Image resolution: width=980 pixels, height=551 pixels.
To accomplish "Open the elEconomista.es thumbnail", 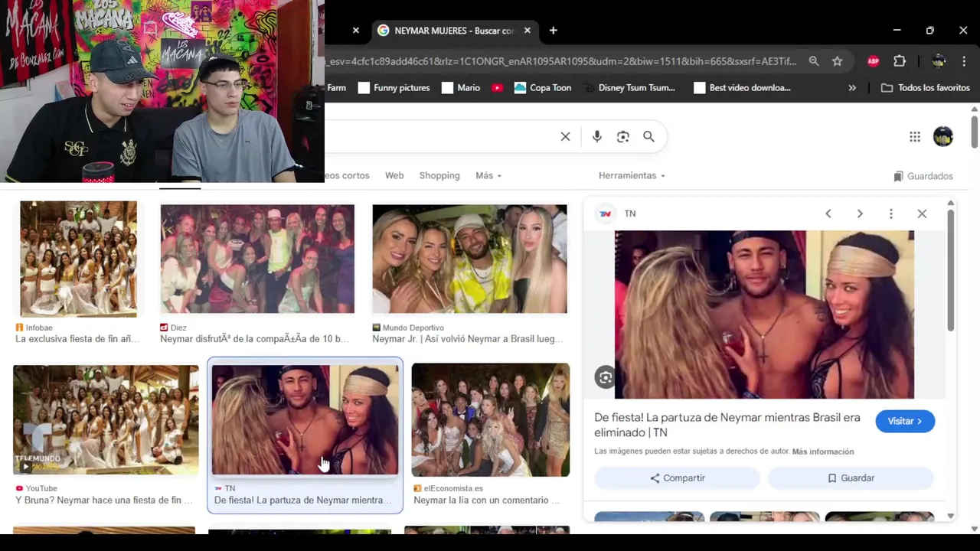I will click(490, 419).
